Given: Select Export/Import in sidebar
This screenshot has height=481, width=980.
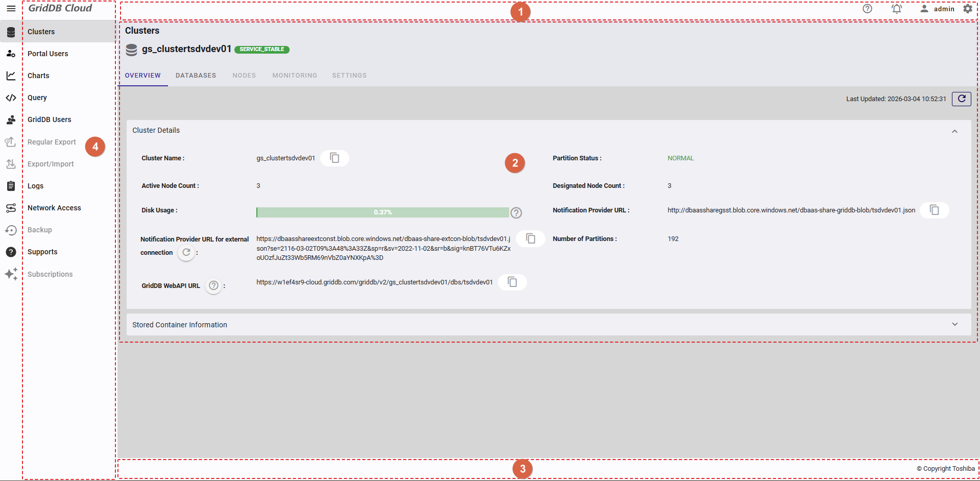Looking at the screenshot, I should coord(51,164).
